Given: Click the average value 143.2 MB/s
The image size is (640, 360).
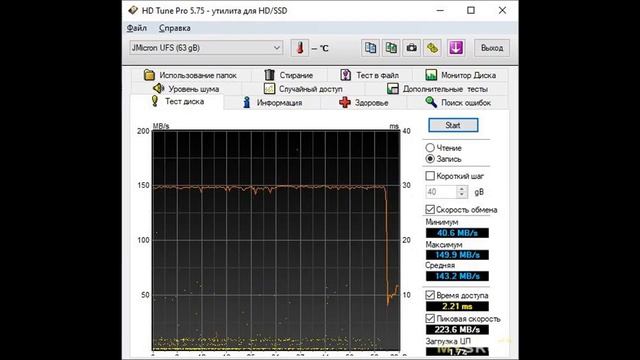Looking at the screenshot, I should [x=457, y=276].
